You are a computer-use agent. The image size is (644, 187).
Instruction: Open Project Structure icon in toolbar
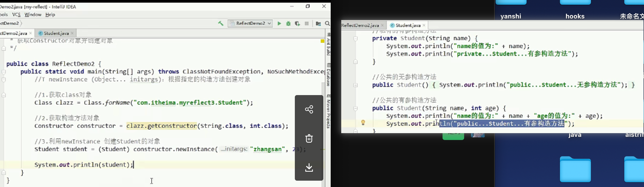click(x=318, y=24)
